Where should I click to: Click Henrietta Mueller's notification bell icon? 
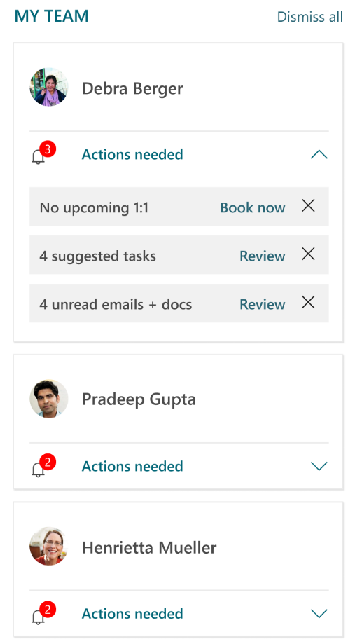tap(39, 616)
